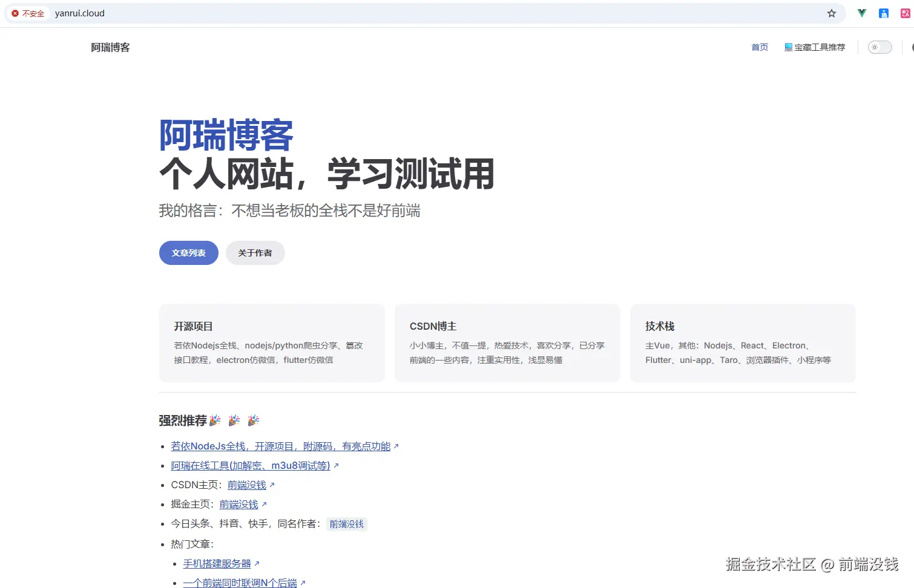Click the 前端没钱 code tag after 同名作者
Image resolution: width=914 pixels, height=588 pixels.
(x=347, y=524)
